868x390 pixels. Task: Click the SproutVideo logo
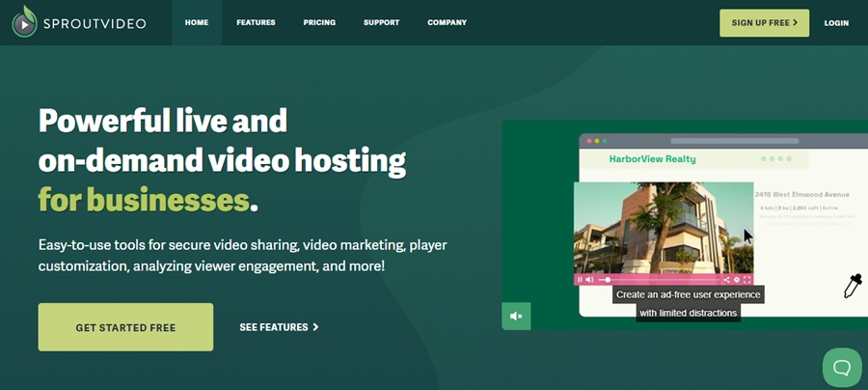pyautogui.click(x=79, y=22)
